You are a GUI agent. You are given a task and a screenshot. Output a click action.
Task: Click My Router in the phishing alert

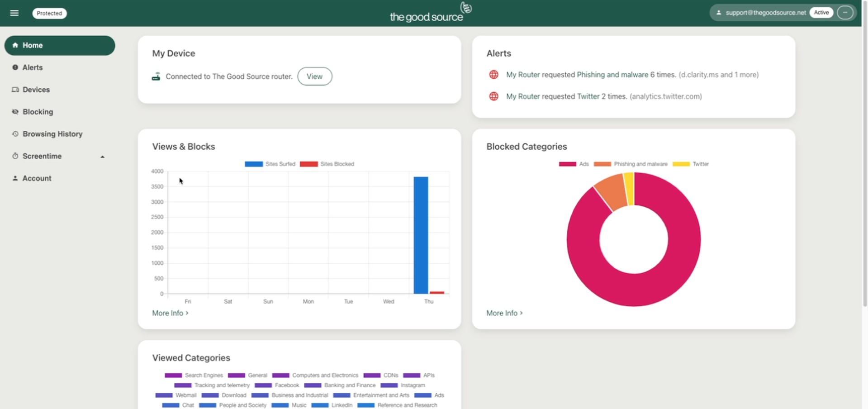point(523,75)
